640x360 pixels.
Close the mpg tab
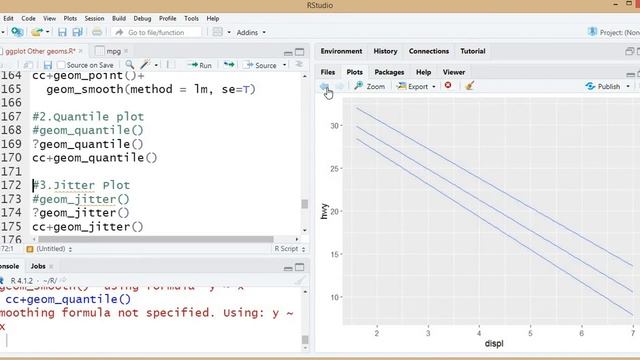(126, 51)
